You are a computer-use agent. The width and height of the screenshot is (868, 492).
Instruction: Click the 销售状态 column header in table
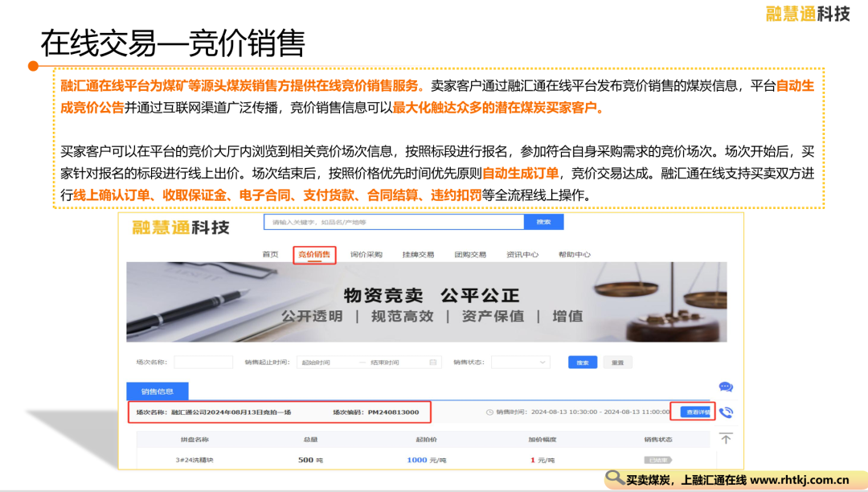pos(658,440)
